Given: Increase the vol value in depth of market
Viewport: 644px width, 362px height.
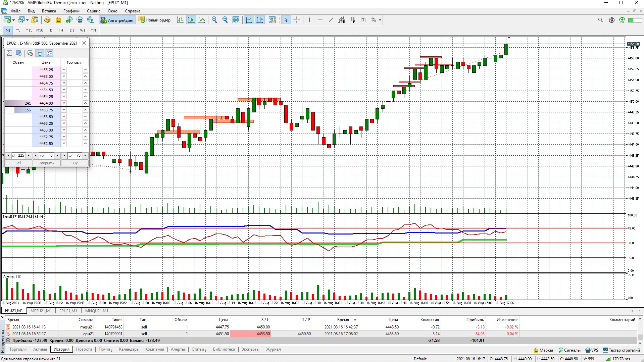Looking at the screenshot, I should coord(57,155).
